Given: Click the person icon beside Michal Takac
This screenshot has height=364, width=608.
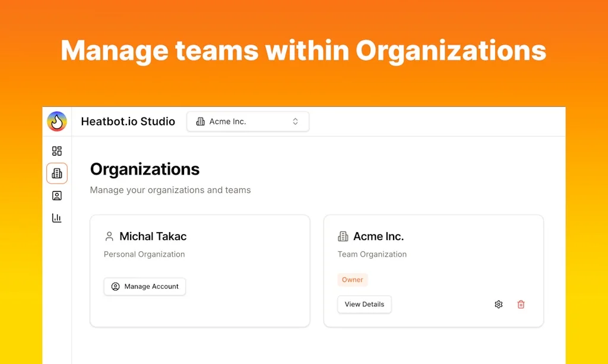Looking at the screenshot, I should [109, 236].
